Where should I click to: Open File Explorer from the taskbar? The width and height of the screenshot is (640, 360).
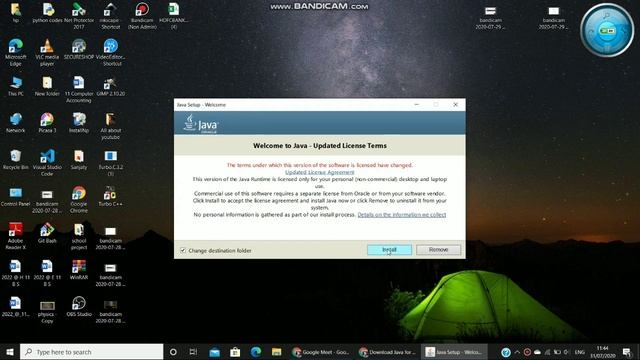tap(276, 352)
